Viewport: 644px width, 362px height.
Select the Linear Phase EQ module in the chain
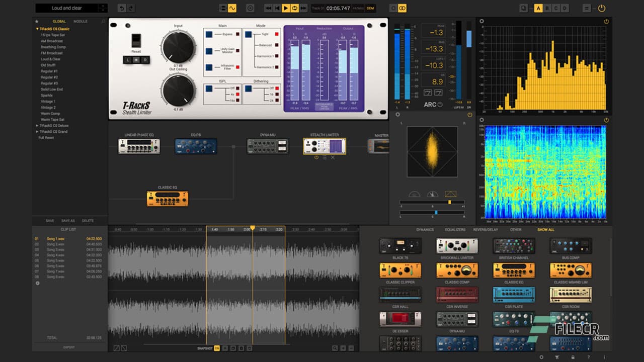click(139, 145)
